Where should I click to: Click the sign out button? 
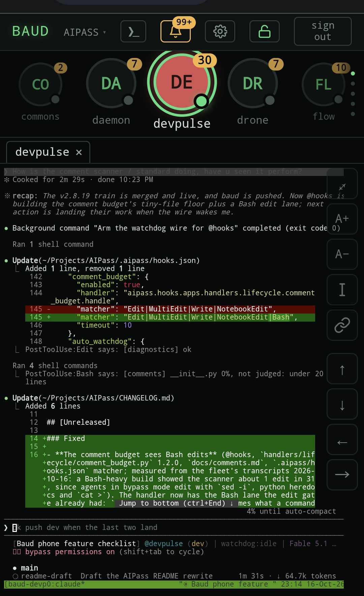(x=323, y=31)
